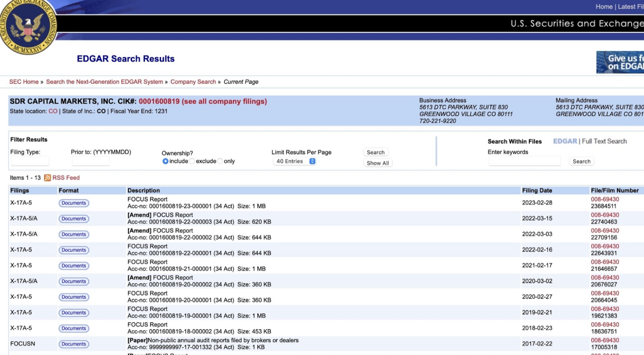Open Documents for the 2018-02-23 filing
Viewport: 644px width, 355px height.
74,328
